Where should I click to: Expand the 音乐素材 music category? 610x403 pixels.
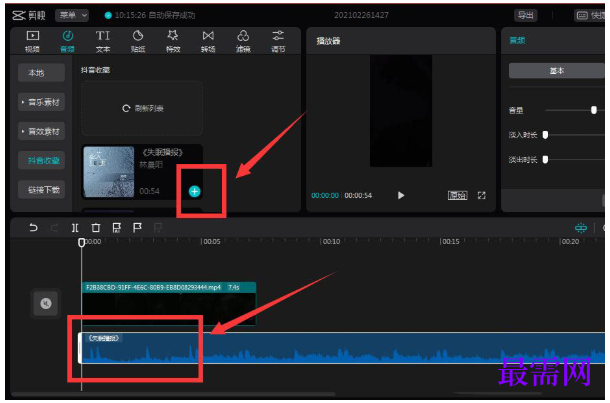click(x=41, y=102)
